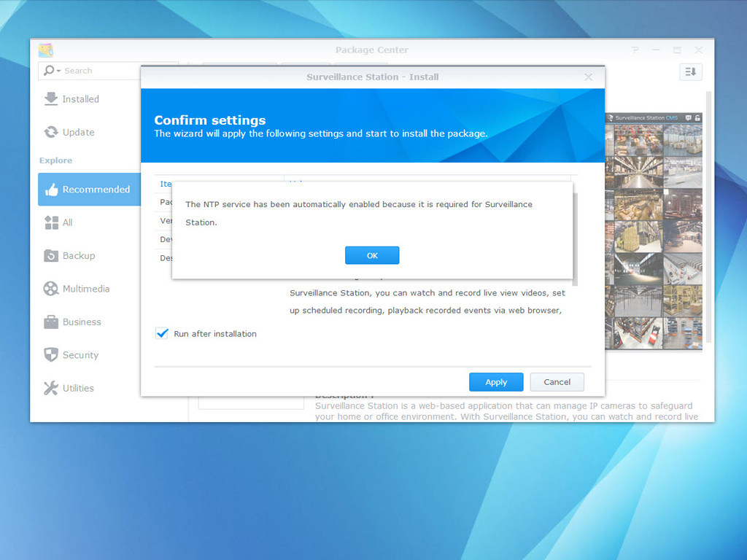Click the NTP service message text
This screenshot has height=560, width=747.
(x=359, y=213)
